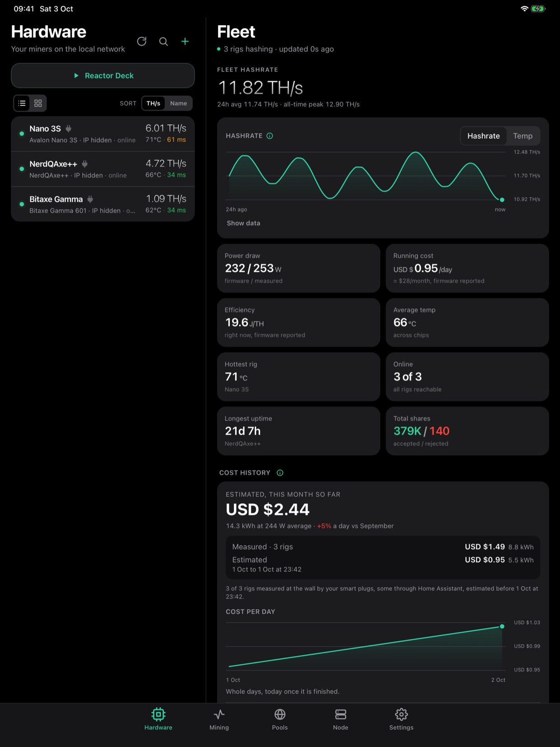Tap the 11.82 TH/s fleet hashrate value
This screenshot has width=560, height=747.
(260, 88)
